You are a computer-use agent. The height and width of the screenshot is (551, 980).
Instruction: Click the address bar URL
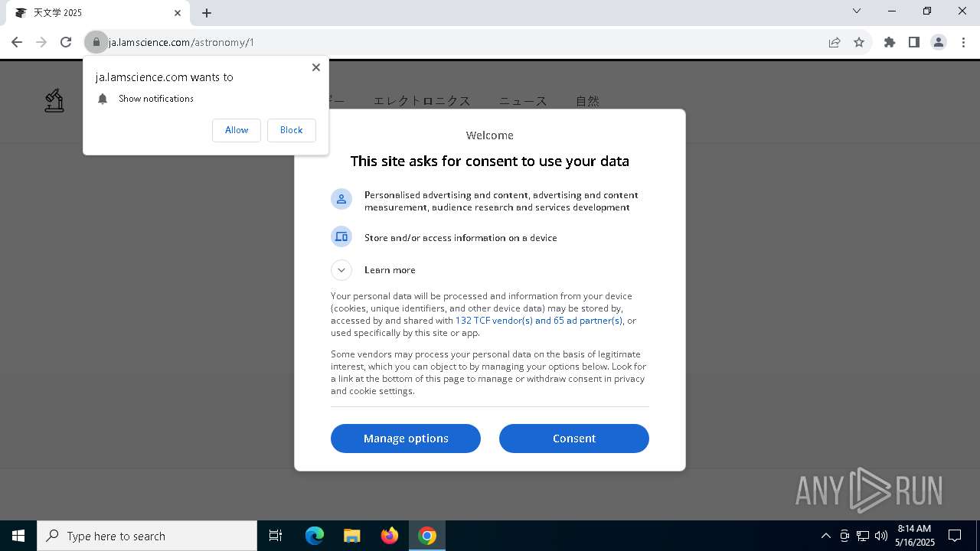pos(181,42)
